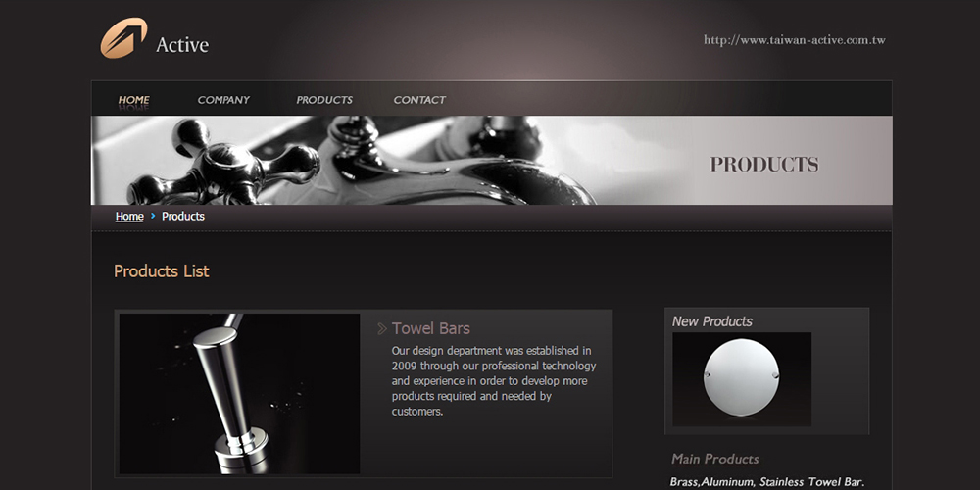Image resolution: width=980 pixels, height=490 pixels.
Task: Go to the PRODUCTS navigation item
Action: tap(324, 100)
